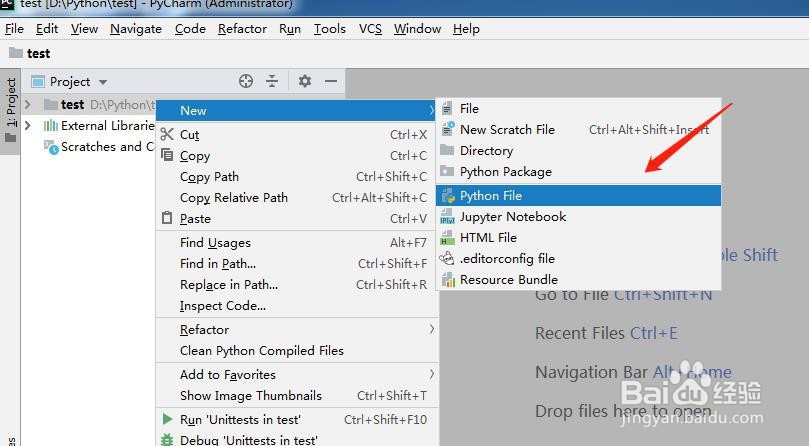Choose Python File label in New submenu
Screen dimensions: 809x446
[491, 196]
